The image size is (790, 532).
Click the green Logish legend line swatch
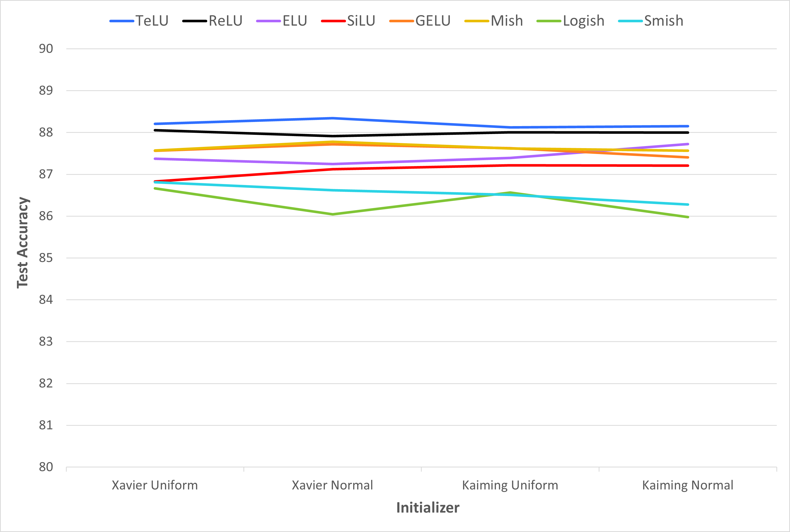click(549, 21)
